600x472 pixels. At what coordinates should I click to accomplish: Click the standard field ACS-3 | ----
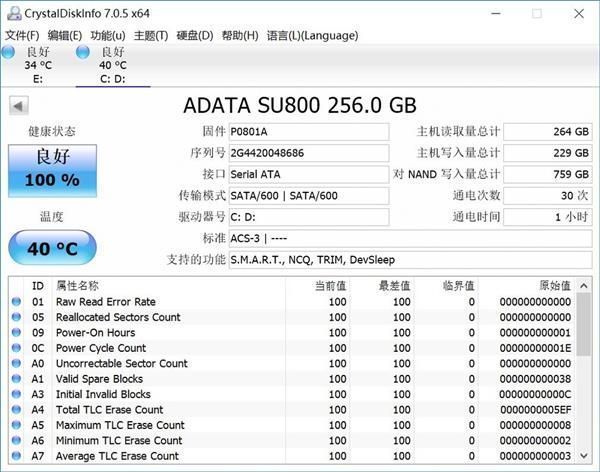click(411, 238)
